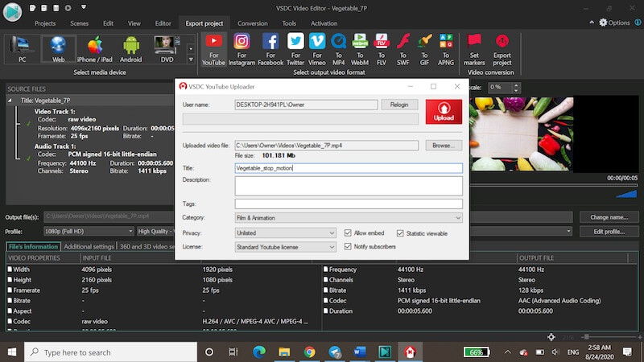Choose the iPhone / iPad device icon

coord(94,49)
